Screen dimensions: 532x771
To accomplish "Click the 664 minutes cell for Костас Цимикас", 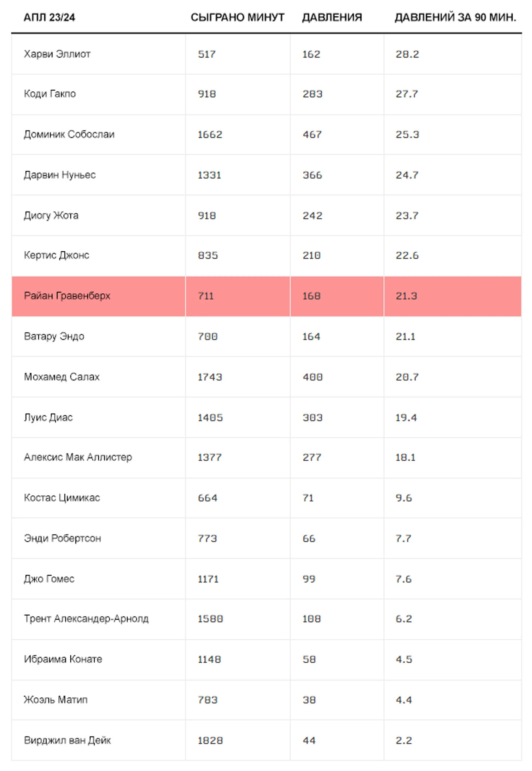I will pos(208,498).
